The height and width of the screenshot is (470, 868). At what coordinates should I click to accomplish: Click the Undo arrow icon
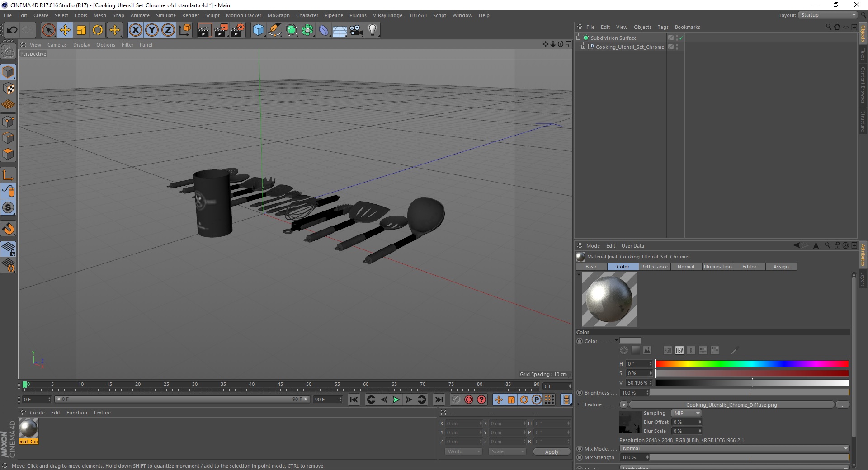tap(12, 30)
